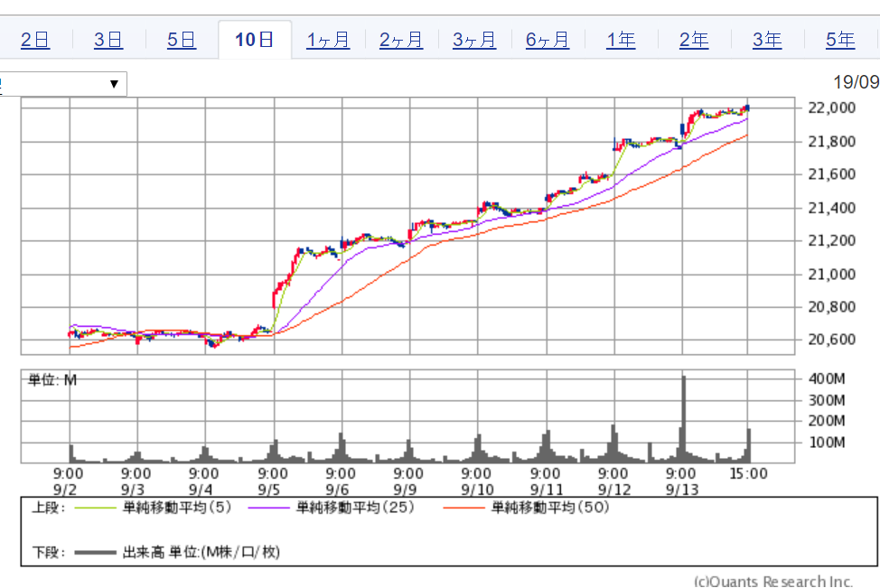Switch to the 2日 chart period tab
The height and width of the screenshot is (588, 880).
coord(35,40)
